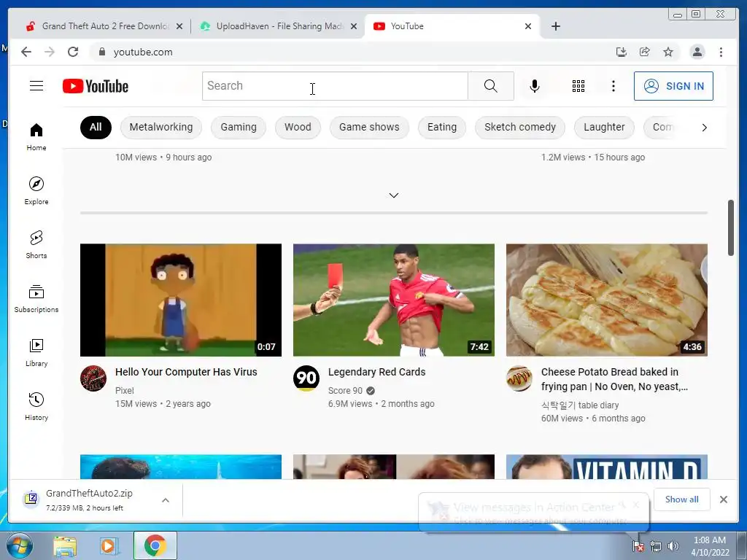
Task: Click the YouTube logo
Action: [x=96, y=86]
